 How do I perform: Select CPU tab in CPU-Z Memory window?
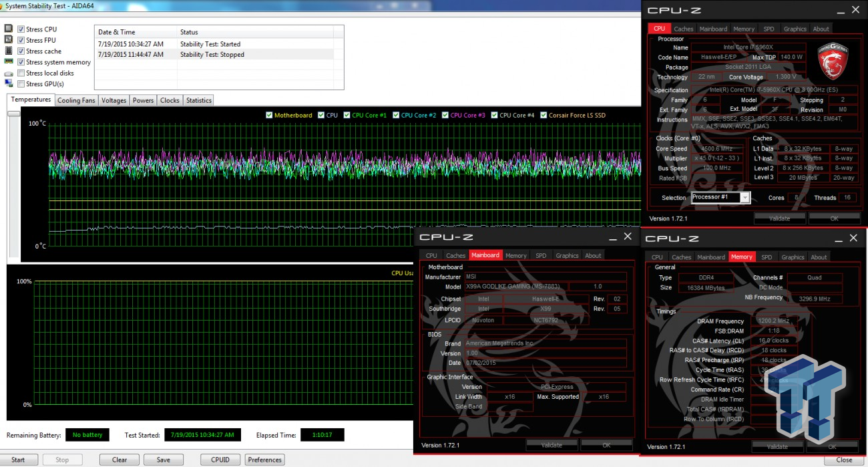coord(658,257)
